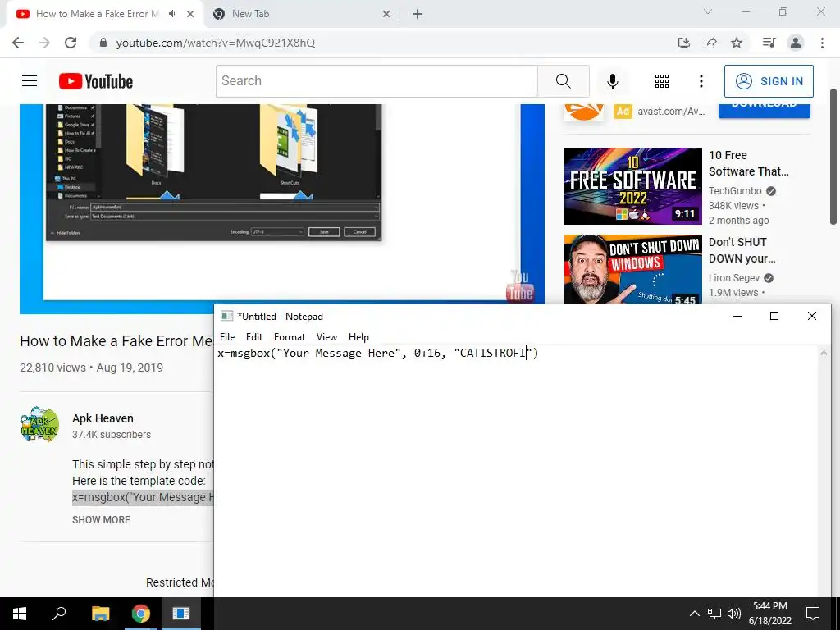The image size is (840, 630).
Task: Open Windows taskbar search
Action: (59, 614)
